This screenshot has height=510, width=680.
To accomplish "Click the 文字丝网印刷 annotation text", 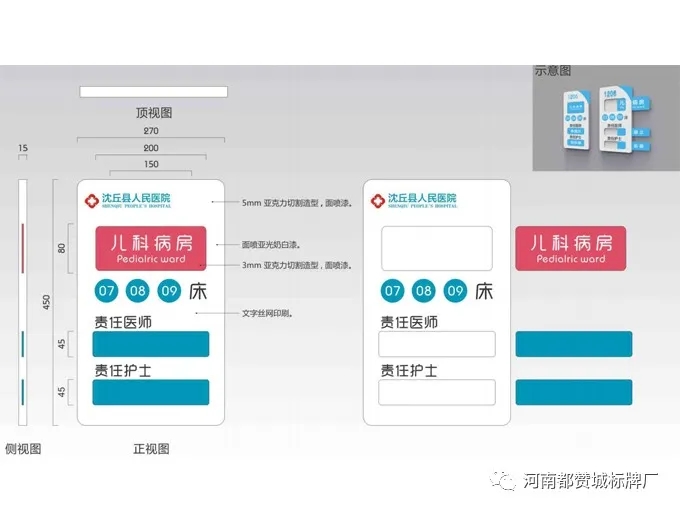I will tap(273, 313).
